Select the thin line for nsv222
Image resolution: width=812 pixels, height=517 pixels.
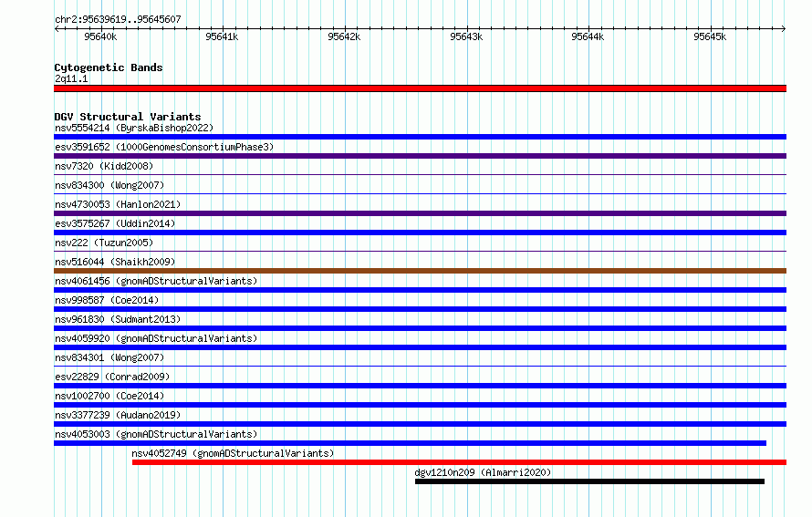coord(420,251)
